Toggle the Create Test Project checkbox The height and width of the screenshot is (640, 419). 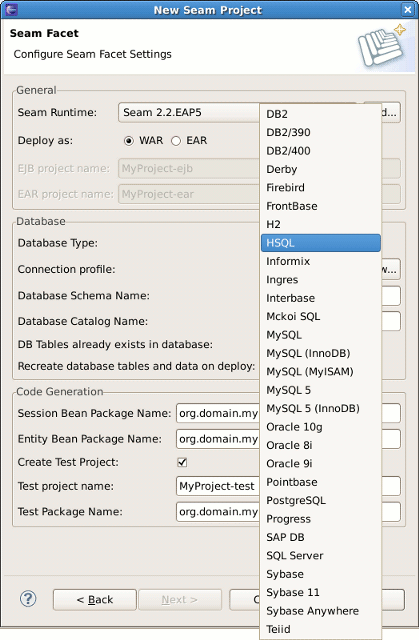[182, 462]
